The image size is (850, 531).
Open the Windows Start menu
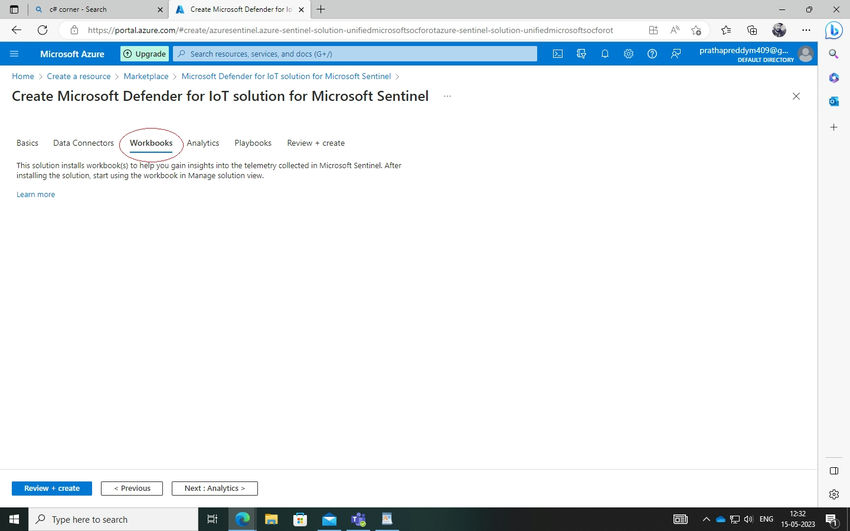point(14,519)
